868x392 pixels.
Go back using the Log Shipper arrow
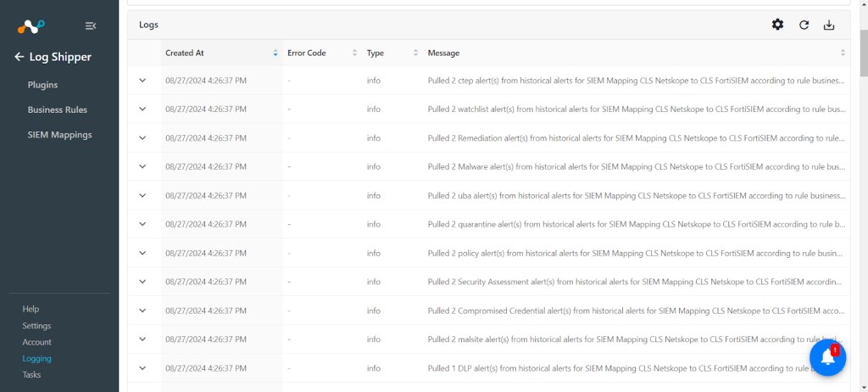(19, 57)
